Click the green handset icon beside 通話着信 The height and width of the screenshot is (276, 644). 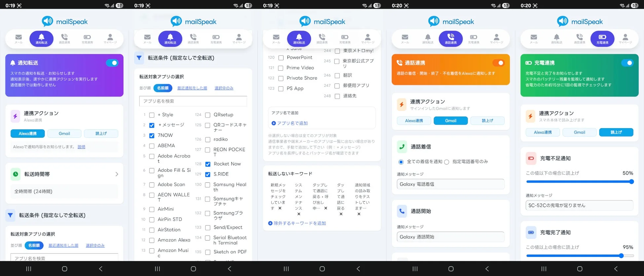click(x=402, y=147)
